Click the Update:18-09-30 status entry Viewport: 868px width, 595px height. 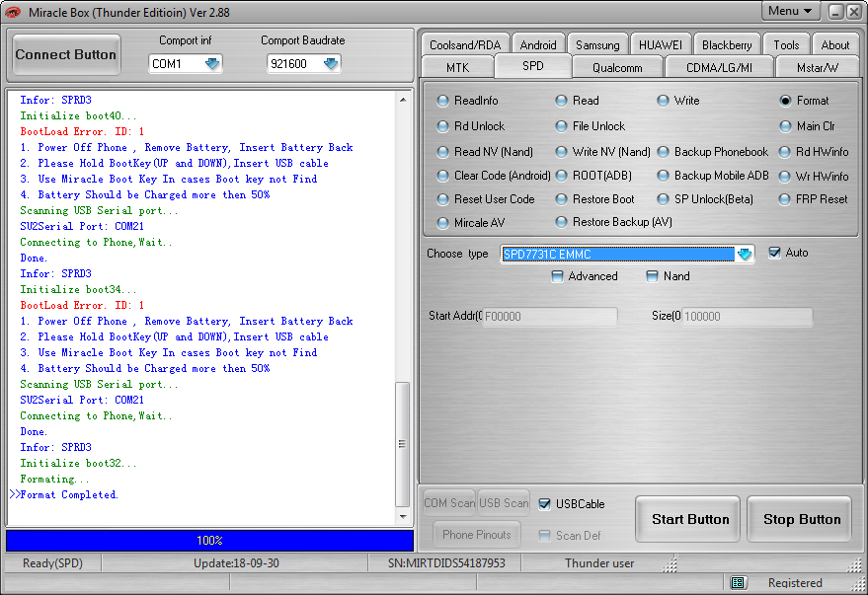[236, 562]
